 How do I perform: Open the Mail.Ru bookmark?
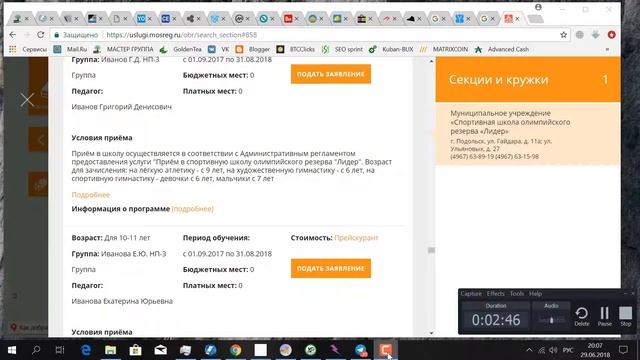coord(71,49)
